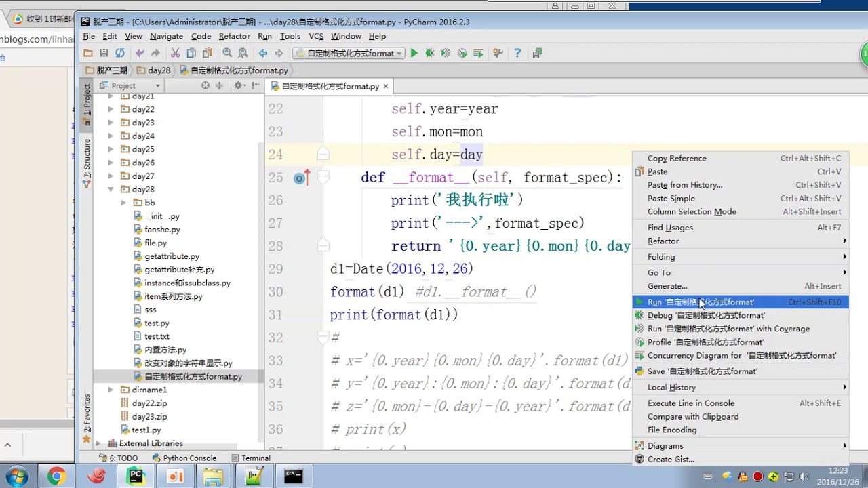Screen dimensions: 868x488
Task: Open the Chrome icon in the taskbar
Action: 56,476
